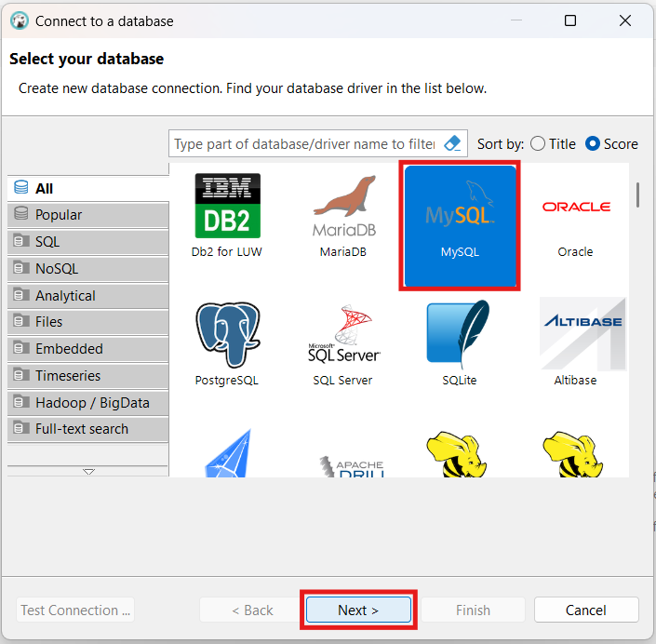Image resolution: width=656 pixels, height=644 pixels.
Task: Show Embedded databases category
Action: pos(88,349)
